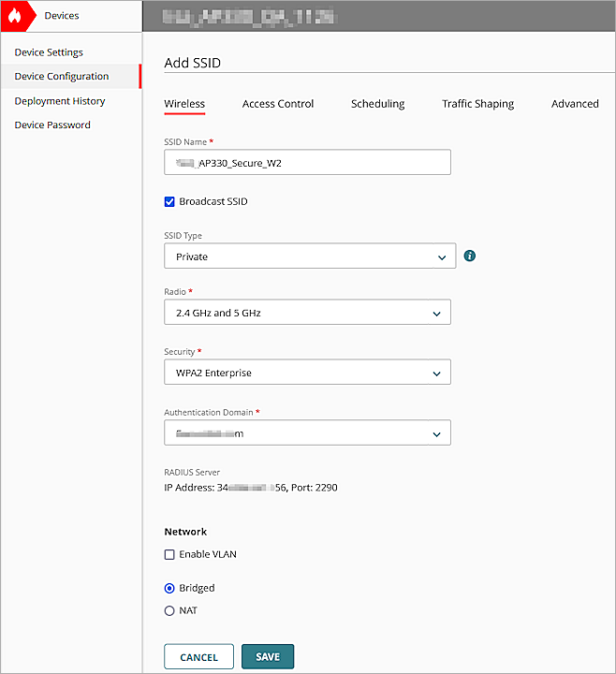This screenshot has width=616, height=674.
Task: Select the Wireless tab
Action: tap(184, 104)
